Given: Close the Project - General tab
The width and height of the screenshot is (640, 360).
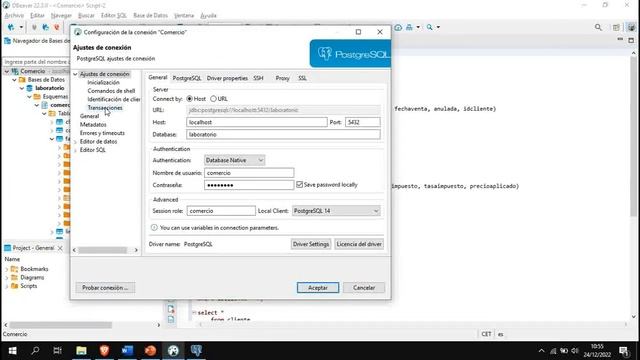Looking at the screenshot, I should pos(60,248).
